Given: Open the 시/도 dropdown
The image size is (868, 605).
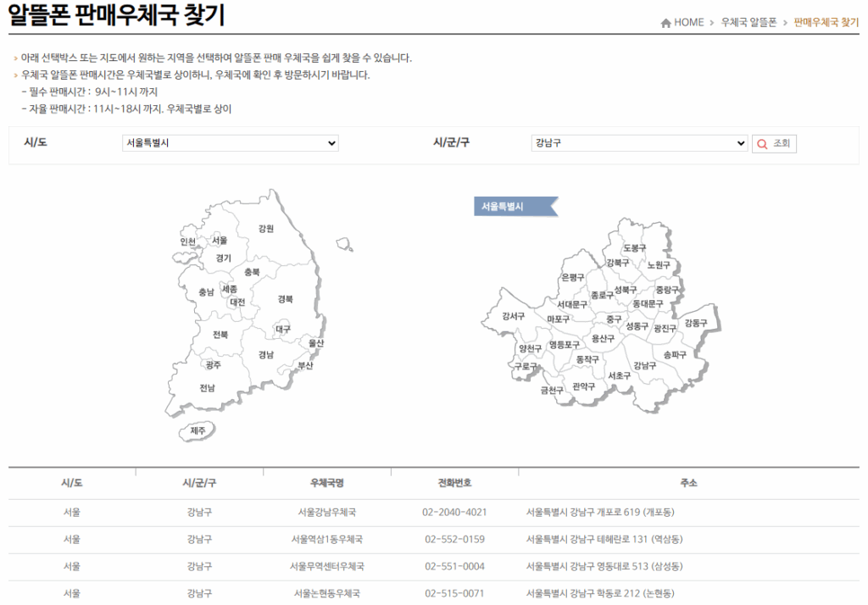Looking at the screenshot, I should pos(229,142).
